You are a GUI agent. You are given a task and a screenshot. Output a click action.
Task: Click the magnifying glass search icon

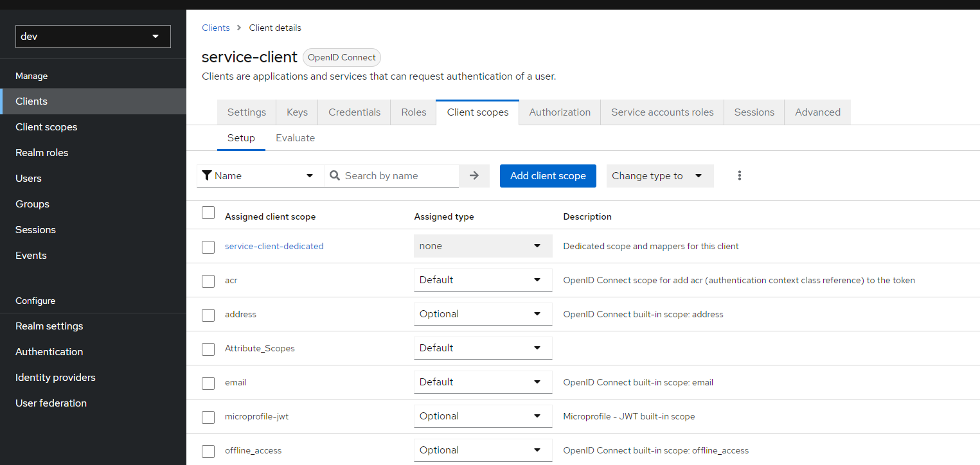point(335,176)
